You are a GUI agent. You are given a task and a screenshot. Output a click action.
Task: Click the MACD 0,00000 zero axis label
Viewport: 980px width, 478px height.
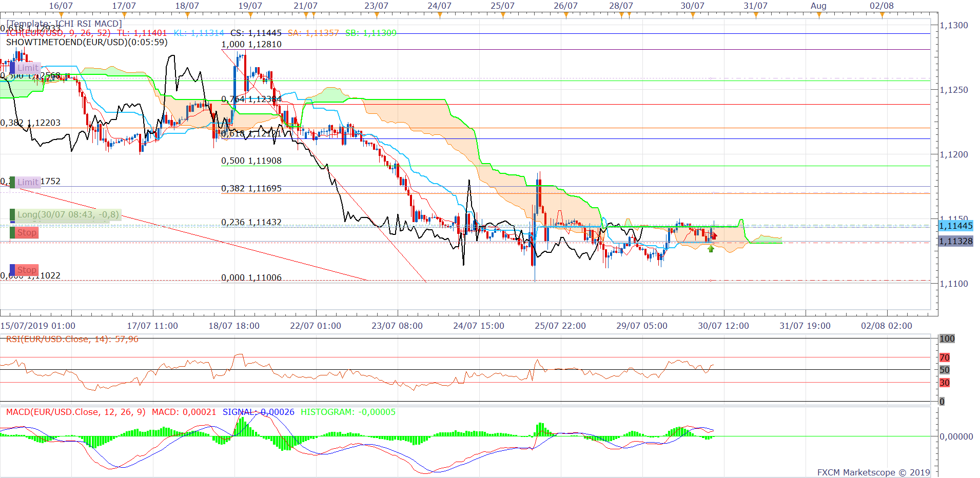click(956, 436)
